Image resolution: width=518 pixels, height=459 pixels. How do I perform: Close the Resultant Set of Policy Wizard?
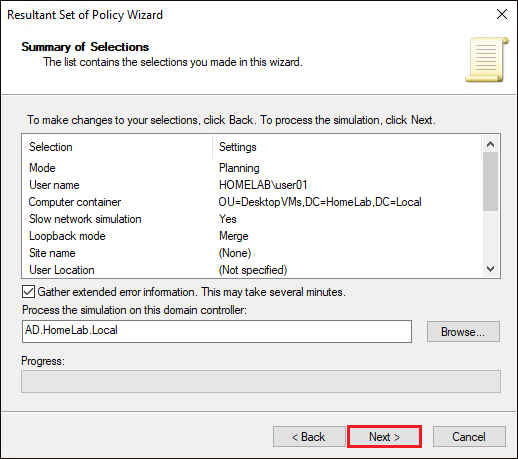[x=502, y=14]
